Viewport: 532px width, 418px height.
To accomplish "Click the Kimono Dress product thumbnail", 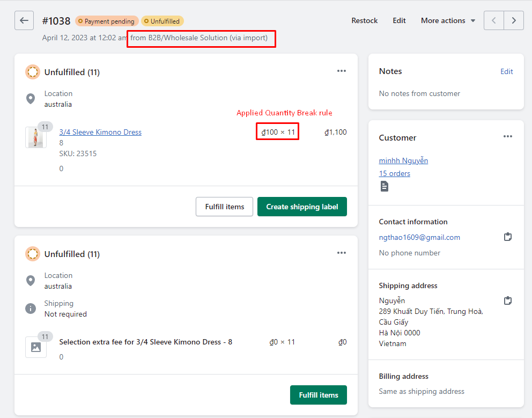I will click(x=35, y=137).
